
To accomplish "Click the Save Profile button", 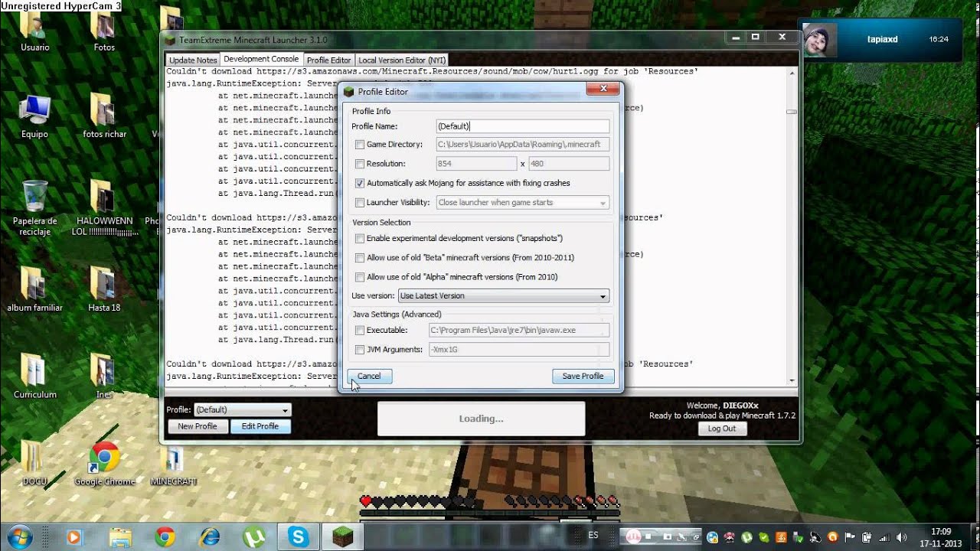I will (583, 376).
